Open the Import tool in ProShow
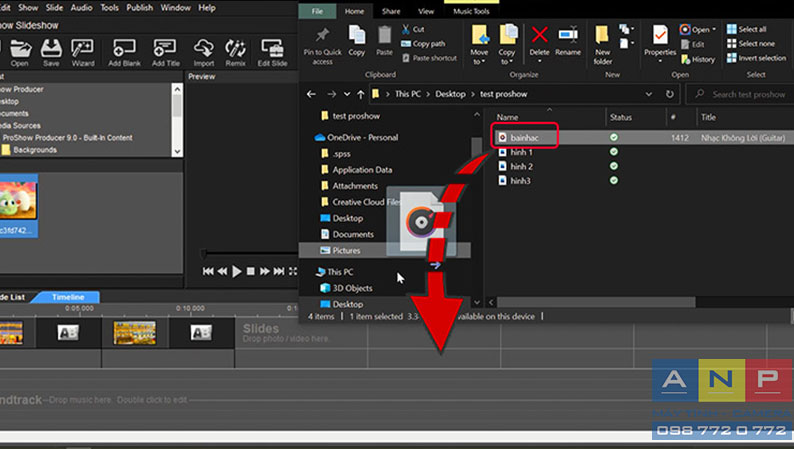This screenshot has height=449, width=794. pyautogui.click(x=204, y=53)
